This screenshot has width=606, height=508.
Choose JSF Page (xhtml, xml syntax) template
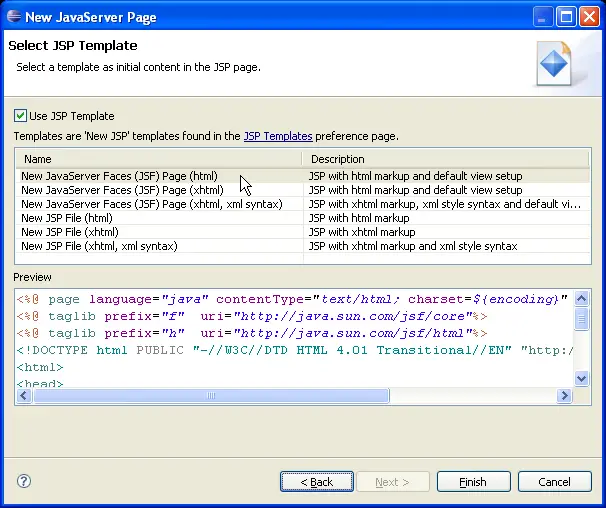pos(151,204)
